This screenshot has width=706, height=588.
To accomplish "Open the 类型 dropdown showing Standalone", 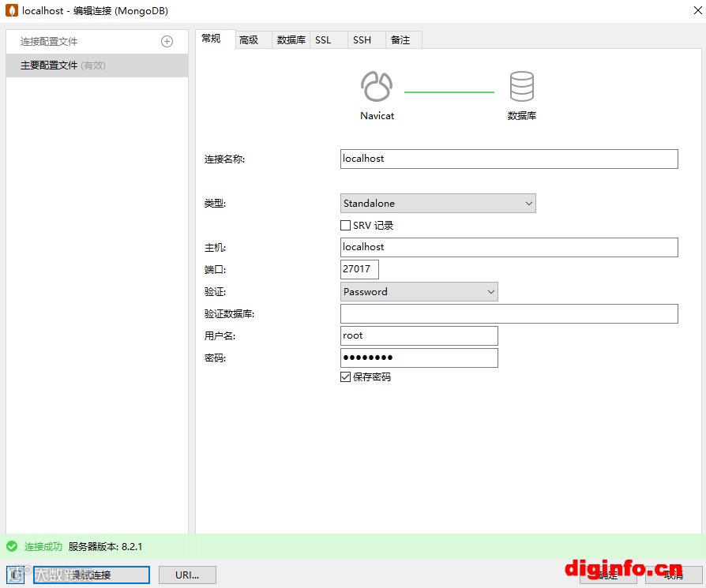I will pyautogui.click(x=438, y=204).
